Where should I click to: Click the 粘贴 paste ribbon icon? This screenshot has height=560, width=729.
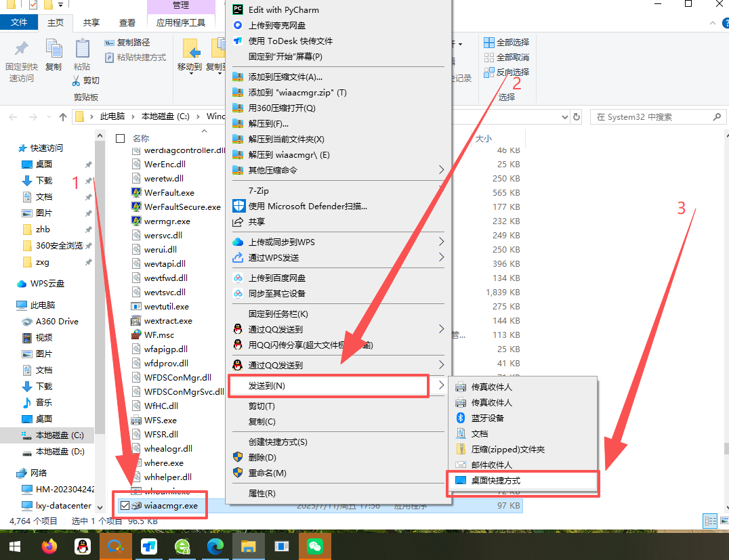pyautogui.click(x=82, y=48)
